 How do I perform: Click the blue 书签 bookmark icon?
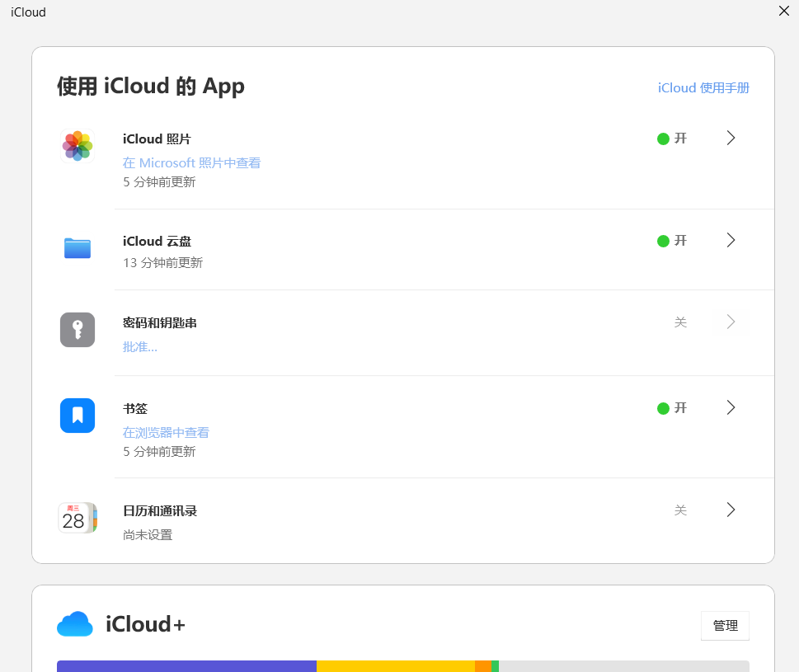pyautogui.click(x=78, y=416)
